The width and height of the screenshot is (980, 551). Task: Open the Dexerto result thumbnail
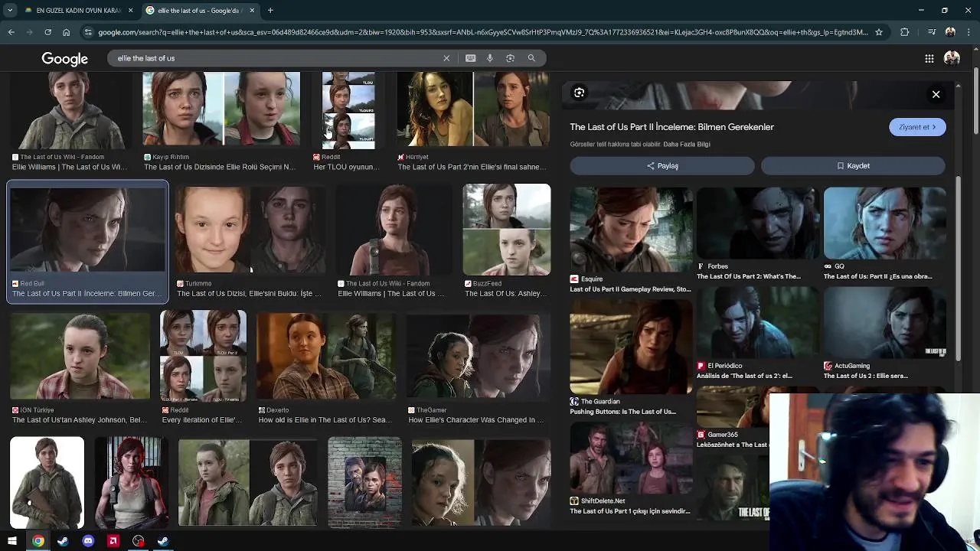[x=326, y=355]
